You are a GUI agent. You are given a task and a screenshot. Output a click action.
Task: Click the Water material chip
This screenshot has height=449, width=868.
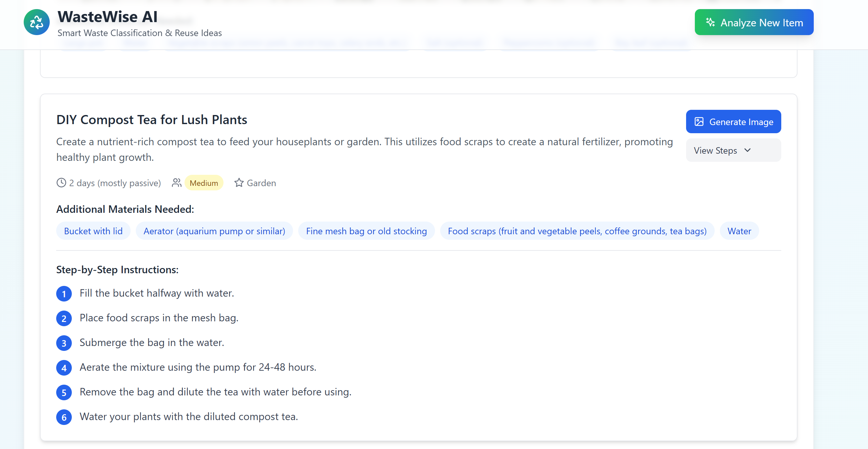coord(739,231)
